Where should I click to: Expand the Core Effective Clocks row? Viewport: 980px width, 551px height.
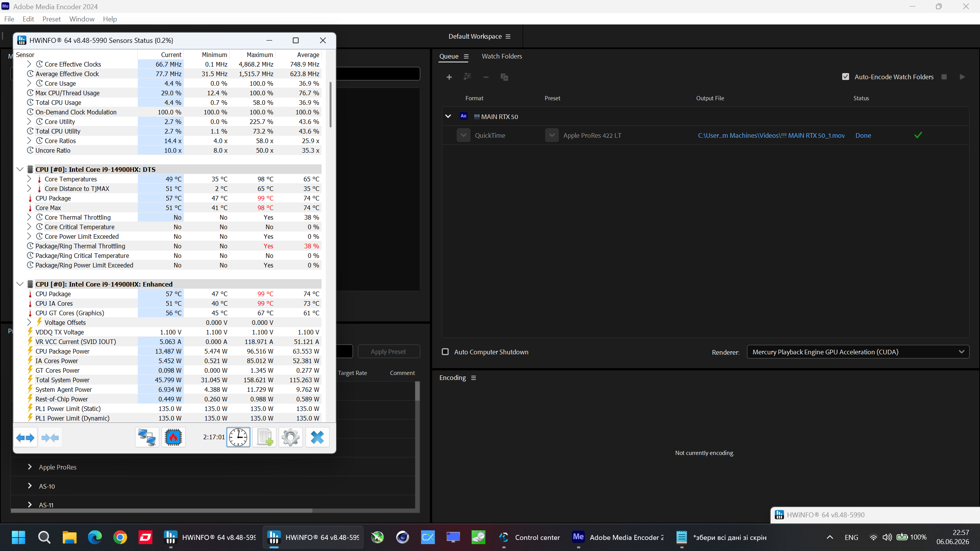click(x=29, y=64)
